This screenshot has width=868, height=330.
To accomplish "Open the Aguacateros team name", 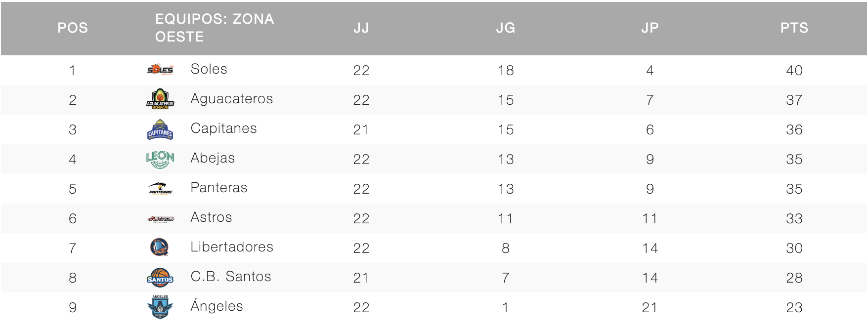I will [231, 99].
